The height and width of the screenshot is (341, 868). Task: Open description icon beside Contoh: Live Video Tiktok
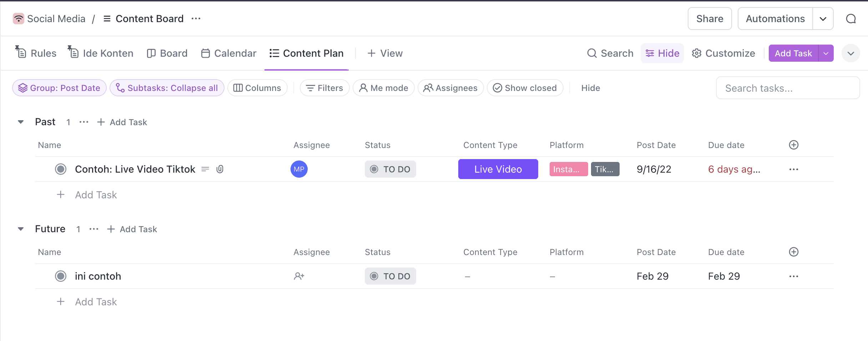tap(205, 169)
